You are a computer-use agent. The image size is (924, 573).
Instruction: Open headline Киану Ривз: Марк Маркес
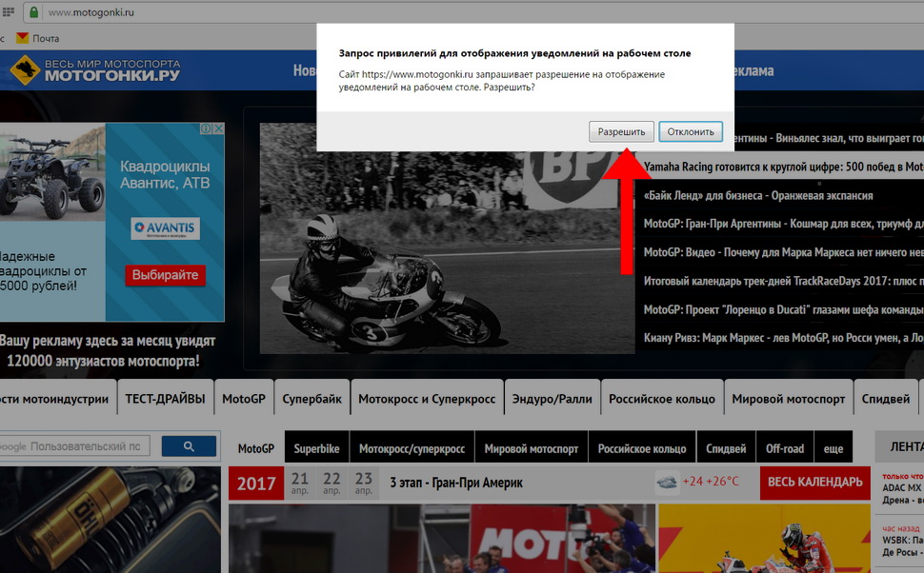(783, 338)
